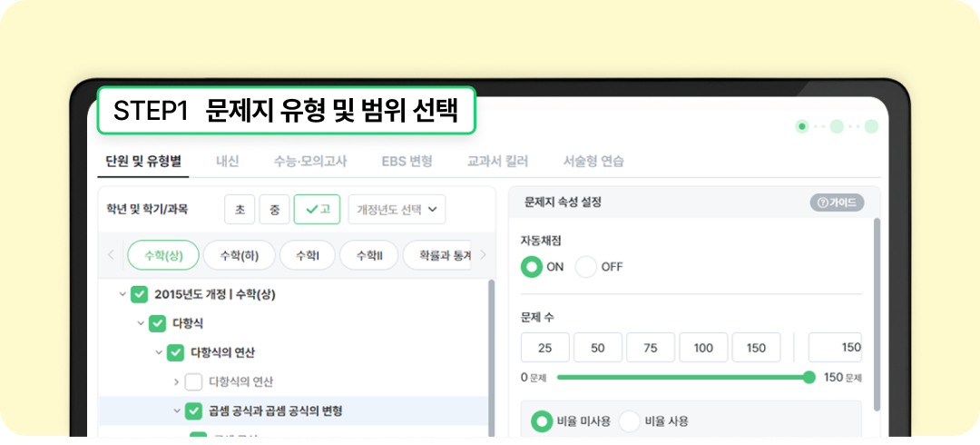
Task: Click the left arrow of subject carousel
Action: [112, 255]
